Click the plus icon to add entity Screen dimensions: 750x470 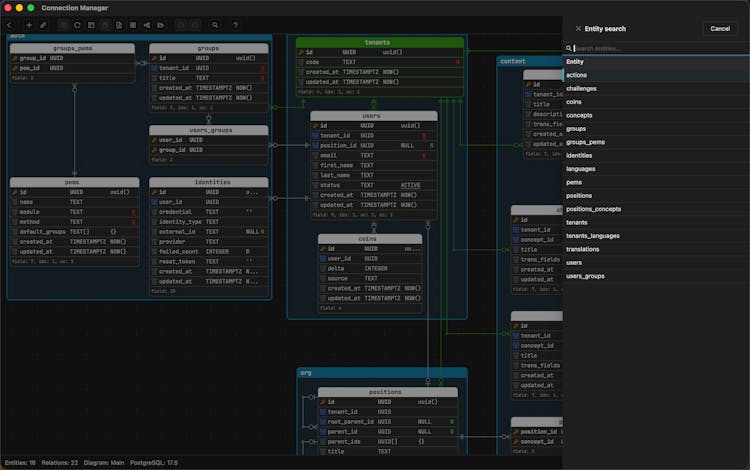tap(28, 24)
